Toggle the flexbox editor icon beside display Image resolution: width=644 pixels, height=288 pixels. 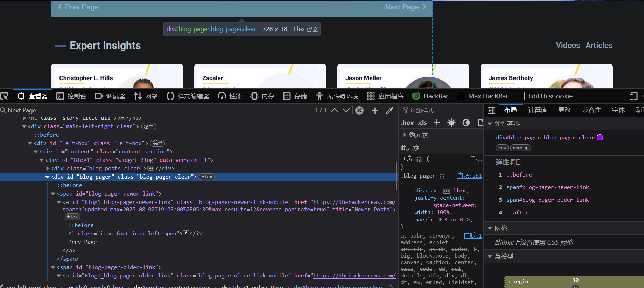[447, 191]
